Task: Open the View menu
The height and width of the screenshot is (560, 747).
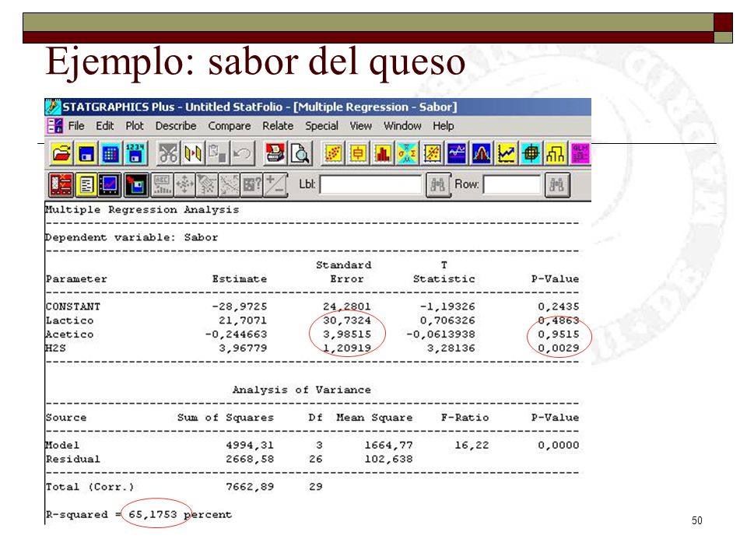Action: 360,126
